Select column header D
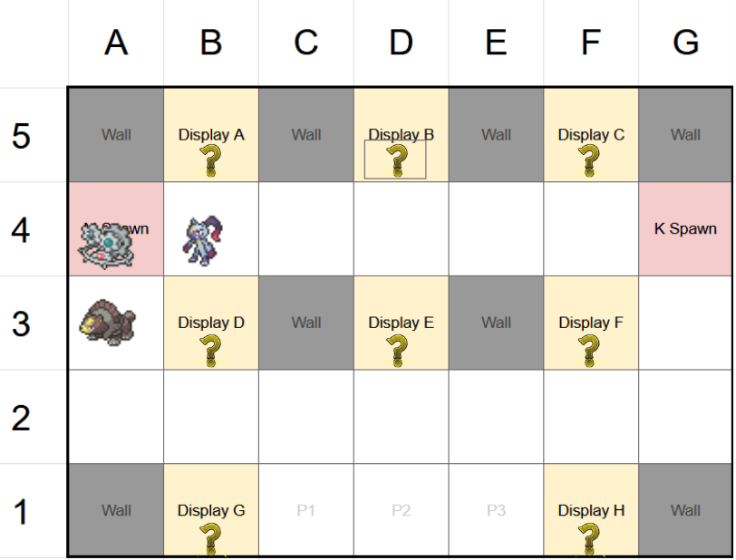This screenshot has width=736, height=560. (x=401, y=43)
